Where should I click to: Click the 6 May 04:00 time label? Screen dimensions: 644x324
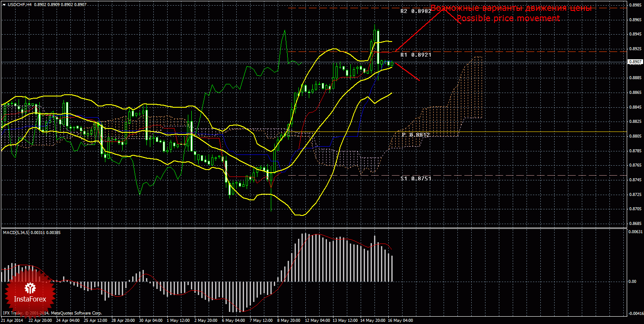(x=233, y=321)
